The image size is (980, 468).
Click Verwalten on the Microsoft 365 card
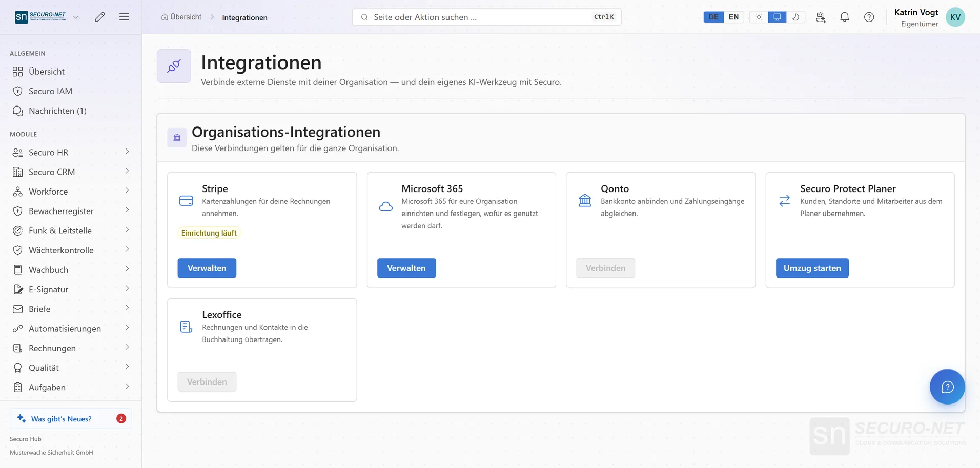[406, 268]
